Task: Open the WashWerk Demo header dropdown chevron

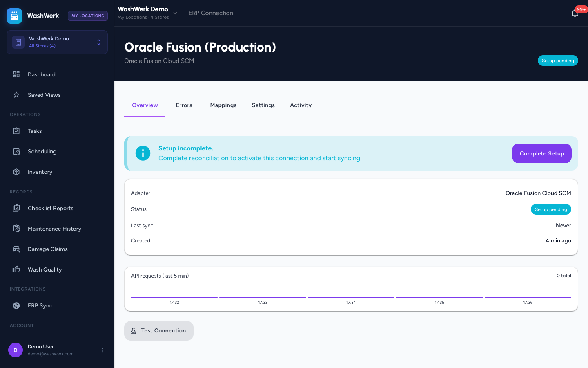Action: point(175,13)
